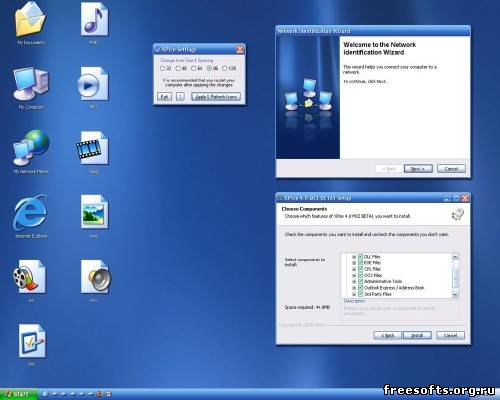This screenshot has height=400, width=500.
Task: Click Next in Network Identification Wizard
Action: 418,169
